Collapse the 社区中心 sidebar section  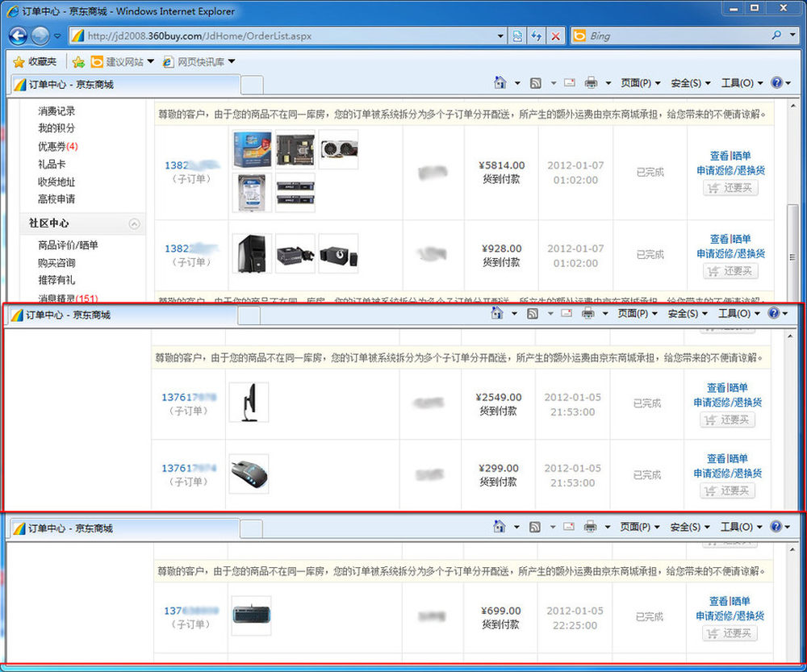[x=135, y=223]
